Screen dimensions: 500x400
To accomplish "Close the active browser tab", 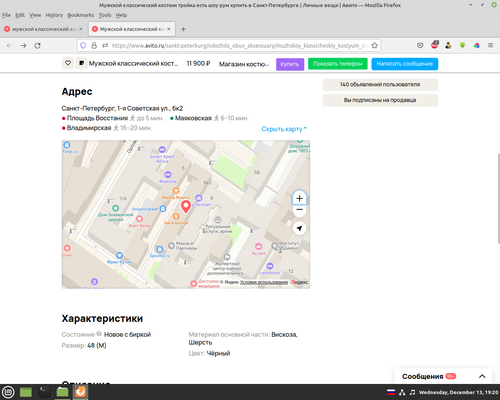I will [x=169, y=29].
